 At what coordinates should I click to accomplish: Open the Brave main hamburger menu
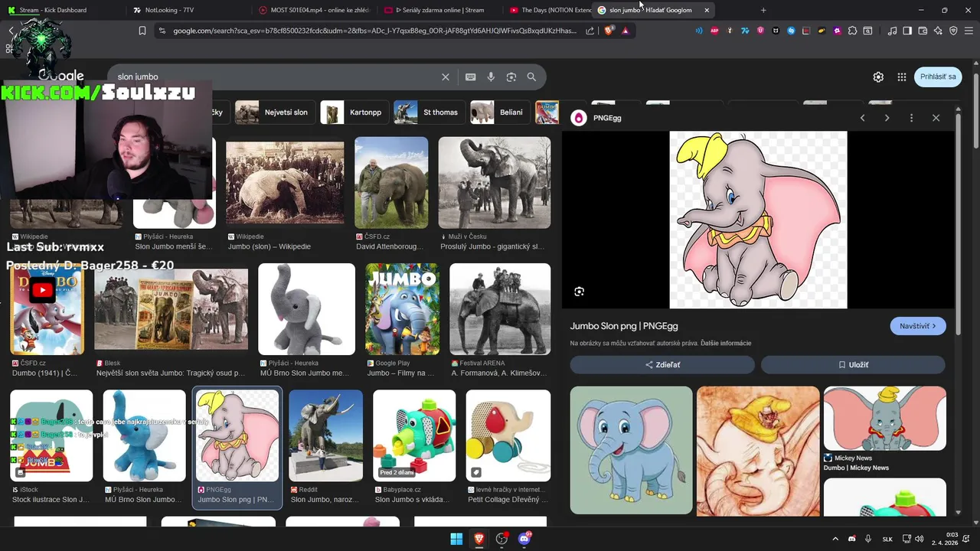[969, 31]
